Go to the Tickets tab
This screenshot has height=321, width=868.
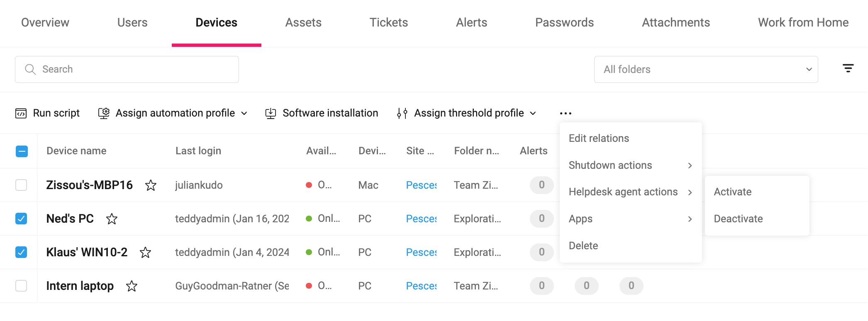(389, 22)
